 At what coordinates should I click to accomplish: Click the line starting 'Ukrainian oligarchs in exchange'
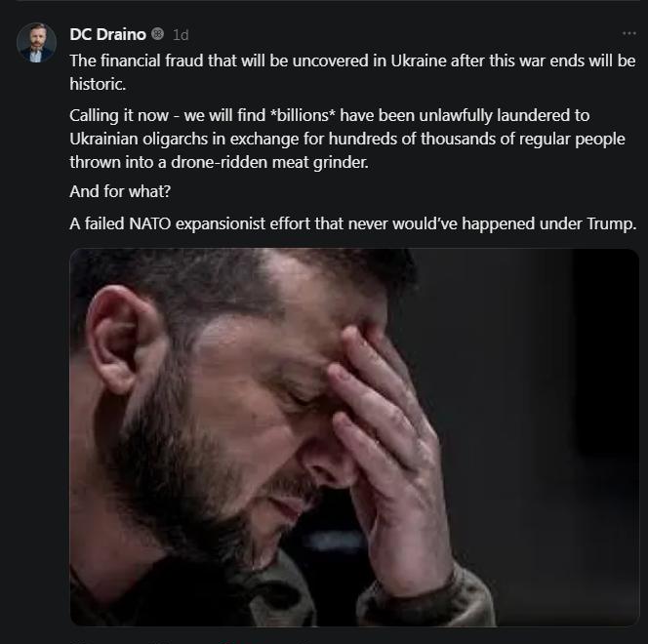[x=347, y=140]
